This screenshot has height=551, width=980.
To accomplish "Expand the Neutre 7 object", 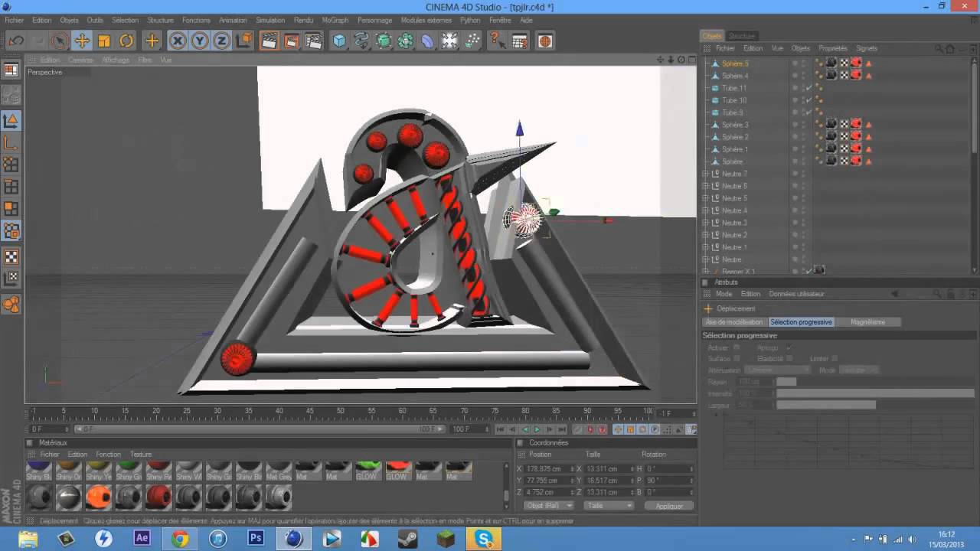I will (x=705, y=174).
